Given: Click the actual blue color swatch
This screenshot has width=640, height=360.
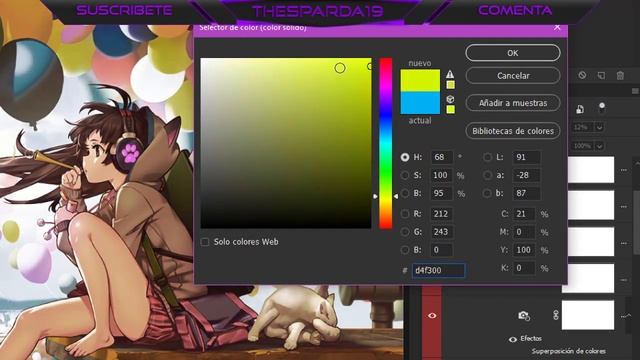Looking at the screenshot, I should click(420, 103).
